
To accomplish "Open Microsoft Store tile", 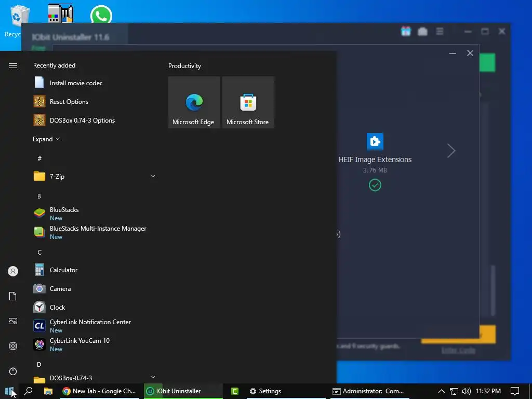I will click(248, 102).
